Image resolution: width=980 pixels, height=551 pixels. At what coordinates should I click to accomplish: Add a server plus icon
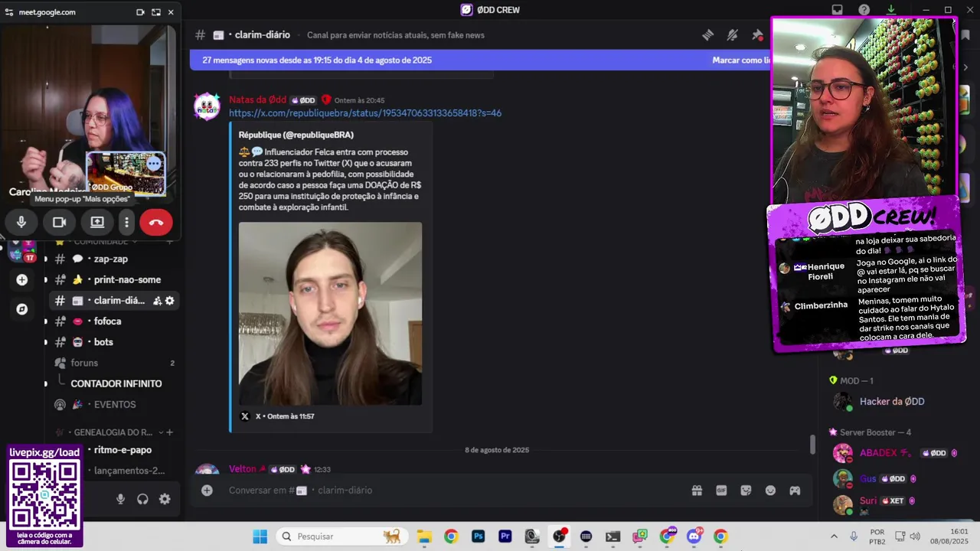[21, 280]
